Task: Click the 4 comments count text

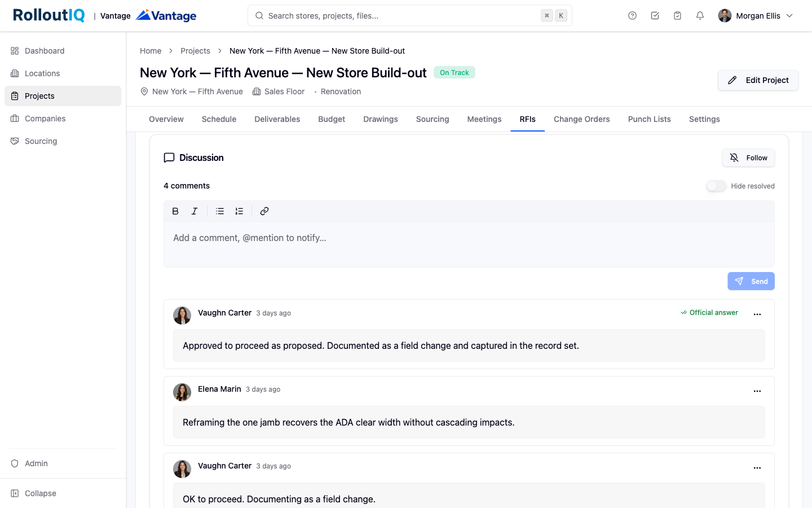Action: pos(187,186)
